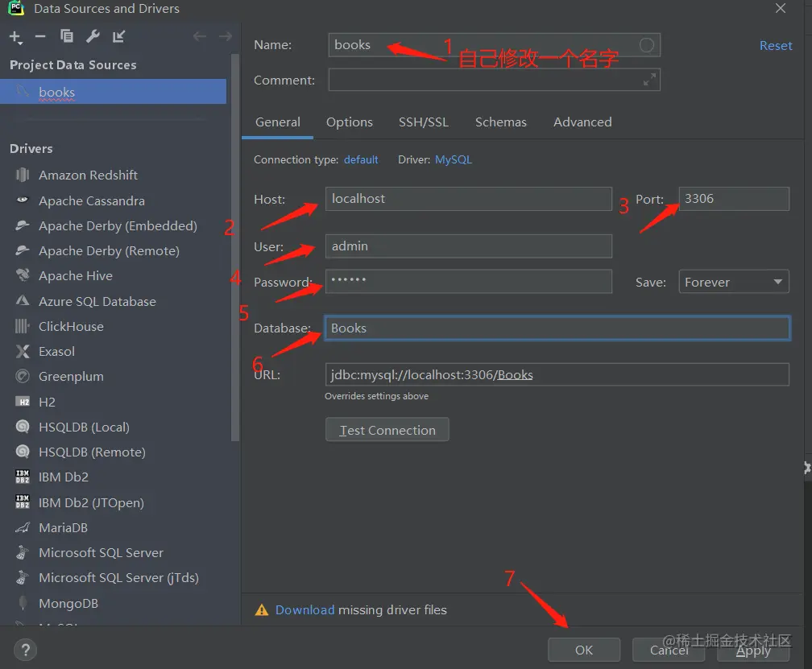Click the Apply button
The image size is (812, 669).
[x=753, y=650]
